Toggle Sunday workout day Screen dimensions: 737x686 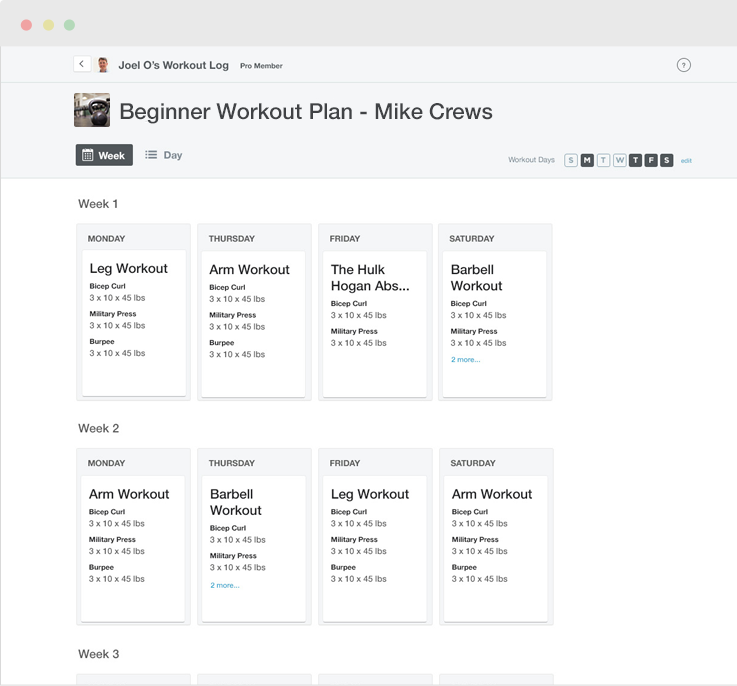click(571, 160)
